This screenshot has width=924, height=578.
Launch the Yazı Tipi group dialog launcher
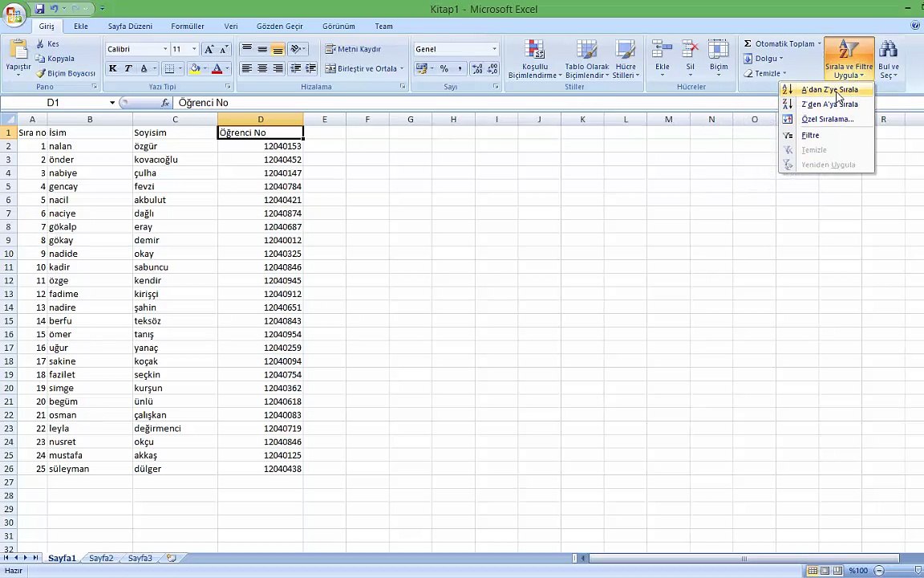(228, 87)
